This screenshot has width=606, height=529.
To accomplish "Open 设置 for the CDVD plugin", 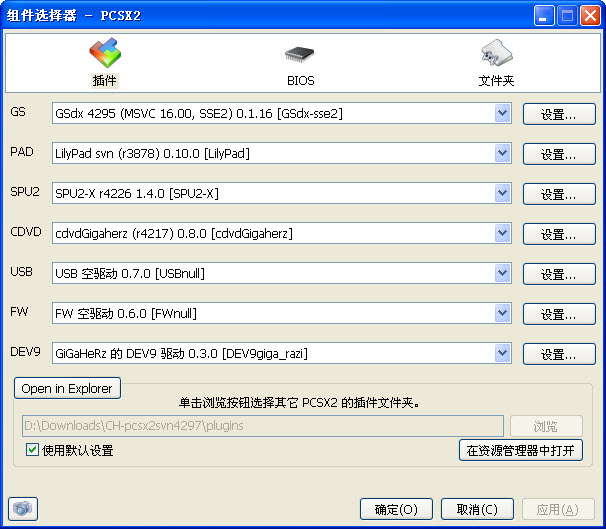I will click(x=559, y=234).
